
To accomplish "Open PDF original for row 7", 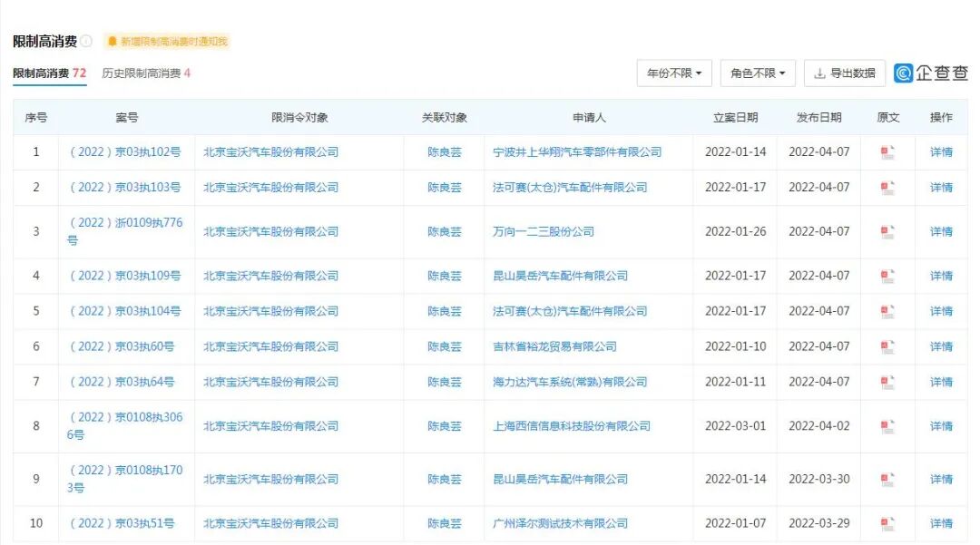I will pyautogui.click(x=887, y=382).
